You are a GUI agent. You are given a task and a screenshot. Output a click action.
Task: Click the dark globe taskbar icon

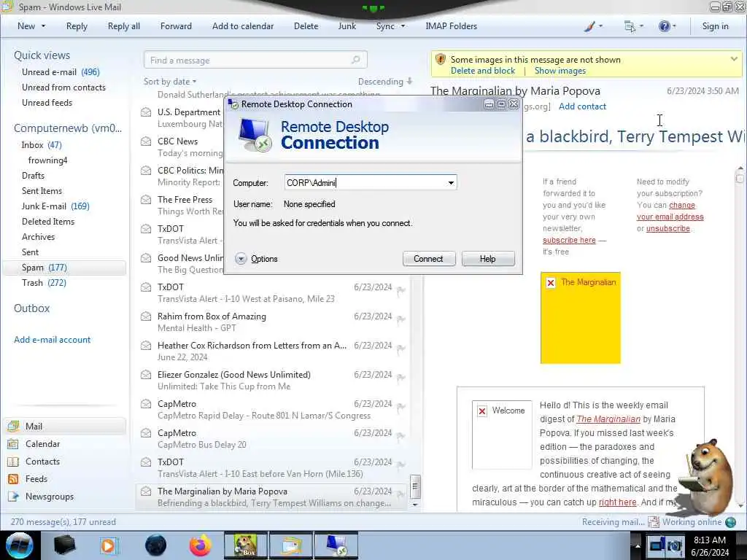pyautogui.click(x=156, y=545)
